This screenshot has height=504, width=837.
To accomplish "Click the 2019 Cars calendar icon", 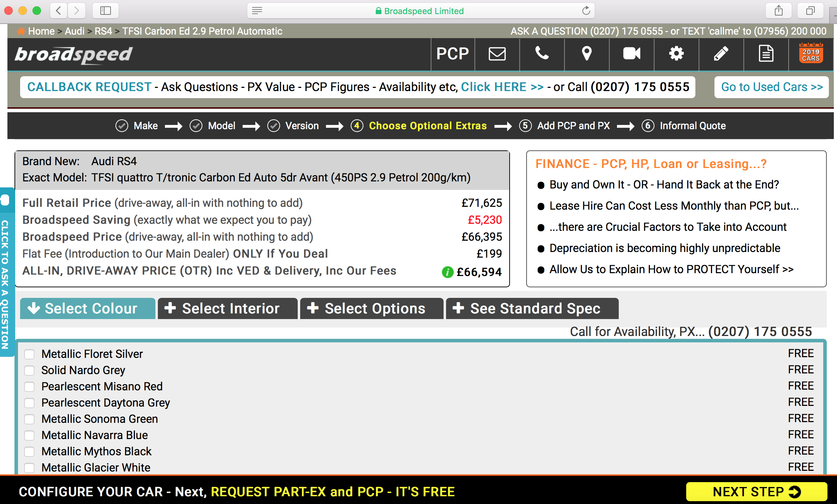I will pyautogui.click(x=811, y=54).
